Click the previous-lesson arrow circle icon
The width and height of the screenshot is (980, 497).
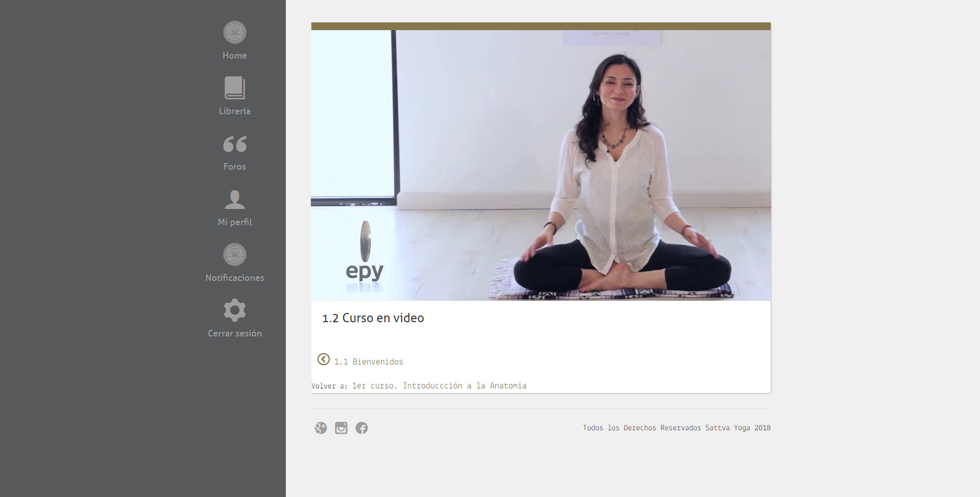[x=324, y=359]
